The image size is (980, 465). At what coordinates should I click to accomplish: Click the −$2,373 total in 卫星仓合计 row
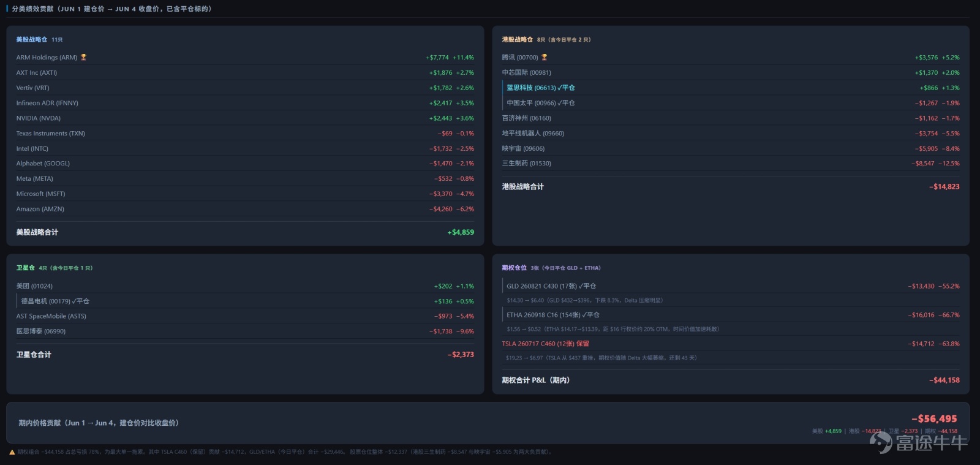coord(461,355)
